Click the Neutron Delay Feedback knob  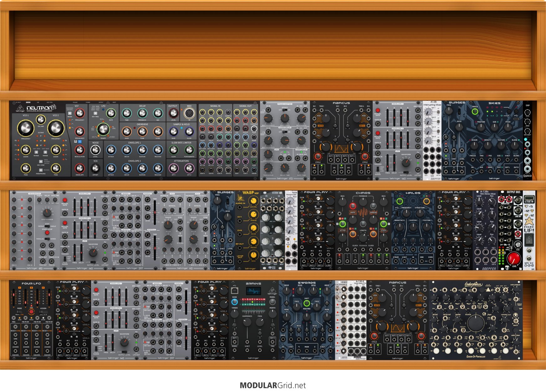tap(142, 113)
